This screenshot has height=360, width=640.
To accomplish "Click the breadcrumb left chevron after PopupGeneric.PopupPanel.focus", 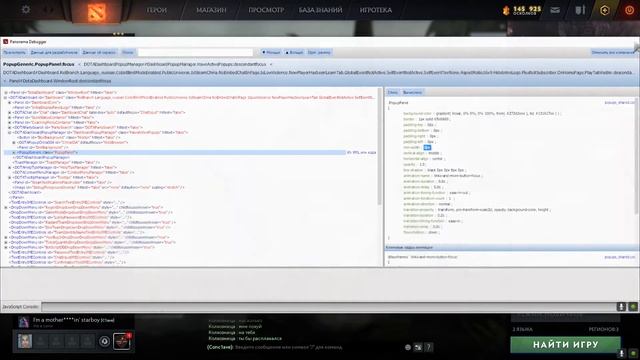I will click(x=79, y=64).
